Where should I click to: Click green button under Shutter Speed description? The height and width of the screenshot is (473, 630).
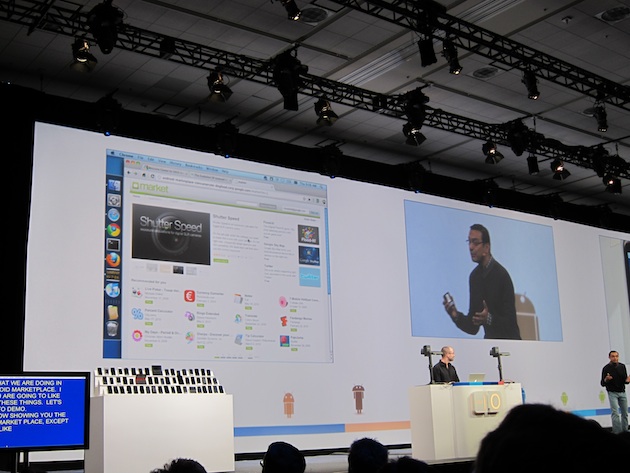[x=221, y=261]
